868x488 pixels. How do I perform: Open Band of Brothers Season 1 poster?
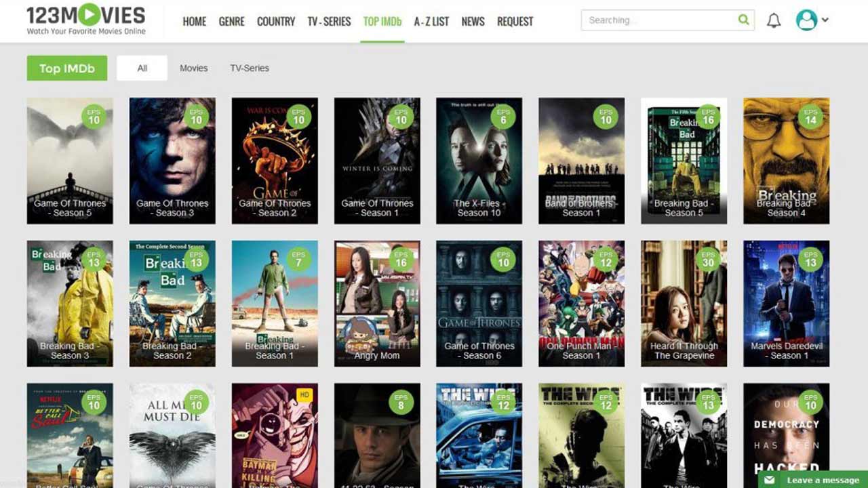tap(581, 161)
